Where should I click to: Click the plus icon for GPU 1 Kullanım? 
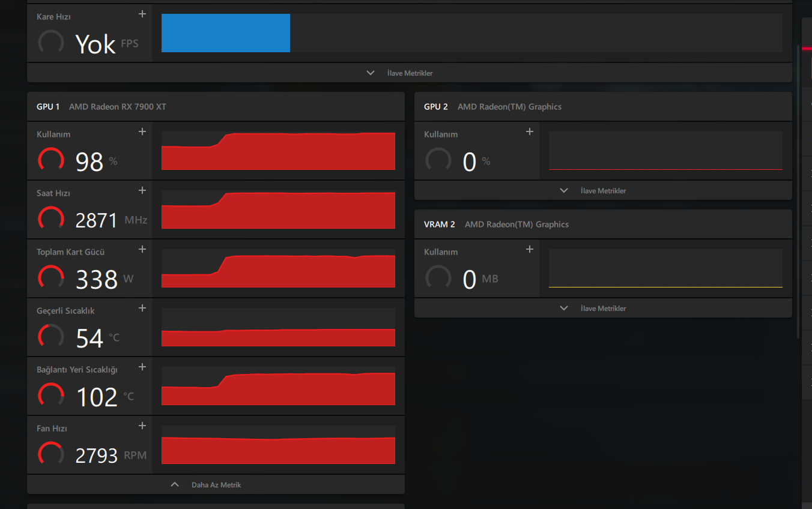tap(142, 131)
